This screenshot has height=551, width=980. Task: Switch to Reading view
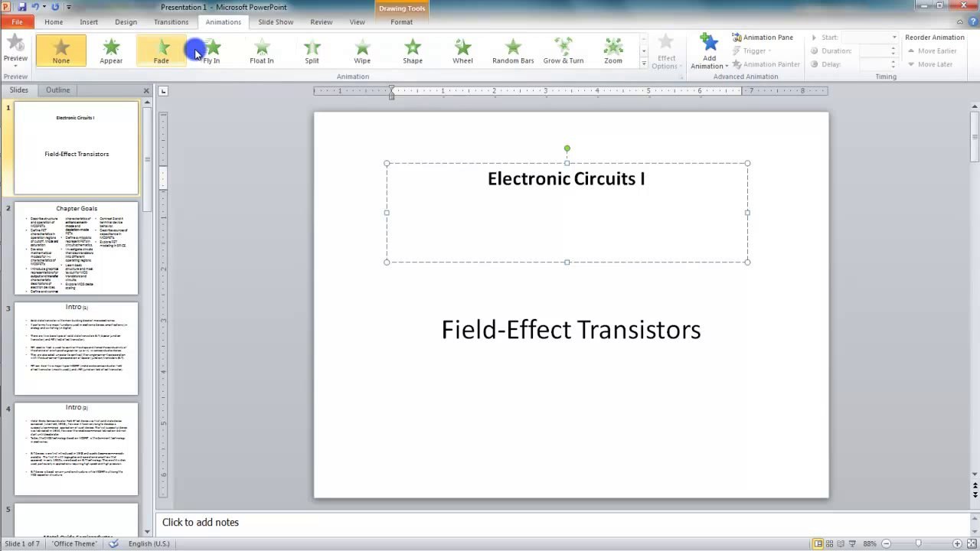tap(841, 543)
